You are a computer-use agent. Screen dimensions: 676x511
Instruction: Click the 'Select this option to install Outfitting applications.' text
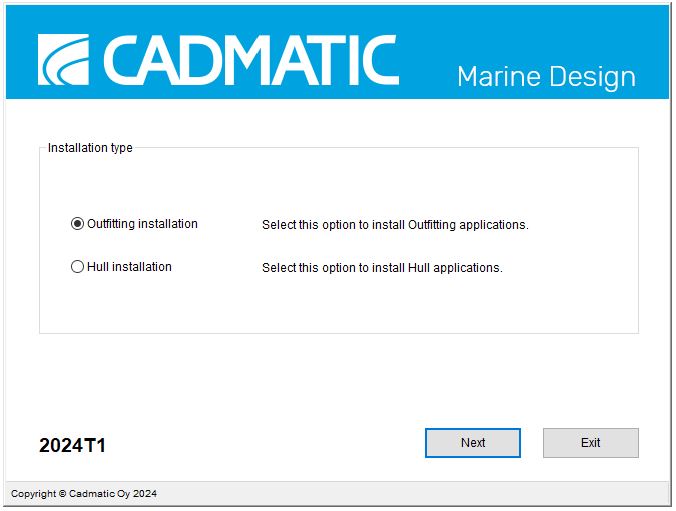pyautogui.click(x=395, y=225)
